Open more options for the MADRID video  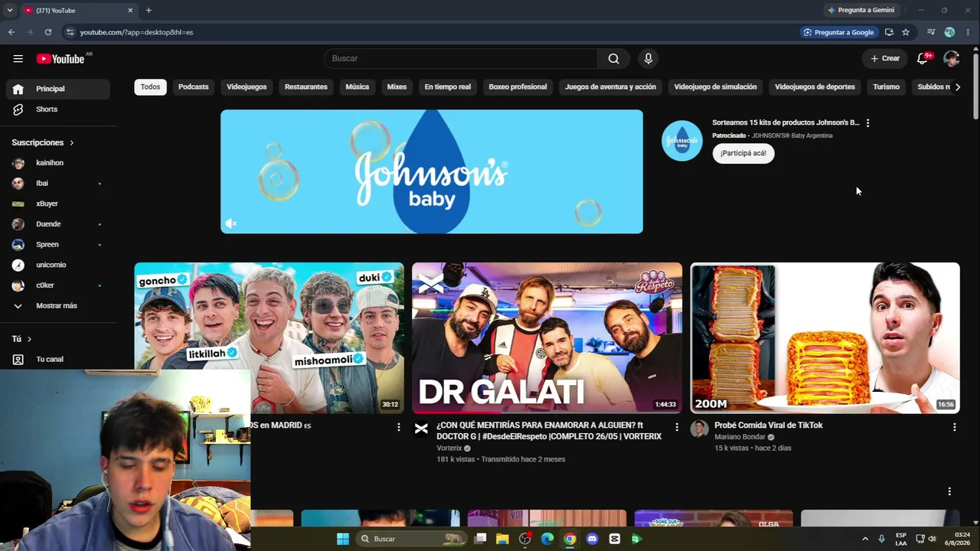pos(398,427)
